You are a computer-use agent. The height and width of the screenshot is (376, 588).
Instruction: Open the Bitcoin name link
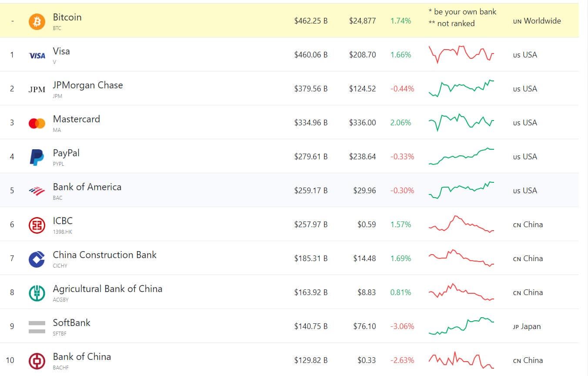point(67,17)
